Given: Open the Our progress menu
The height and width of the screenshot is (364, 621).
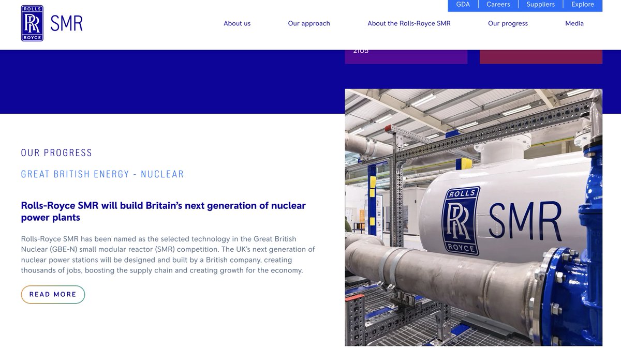Looking at the screenshot, I should tap(508, 23).
